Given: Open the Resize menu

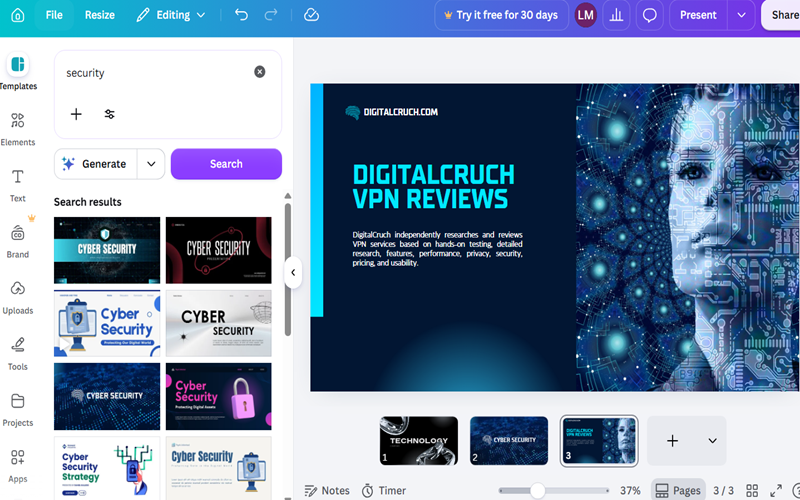Looking at the screenshot, I should (x=99, y=15).
